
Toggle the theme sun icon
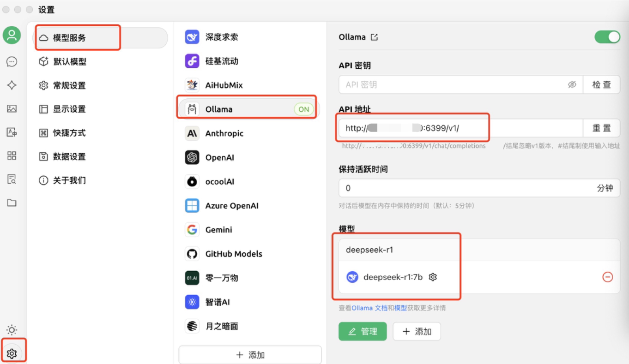tap(12, 330)
